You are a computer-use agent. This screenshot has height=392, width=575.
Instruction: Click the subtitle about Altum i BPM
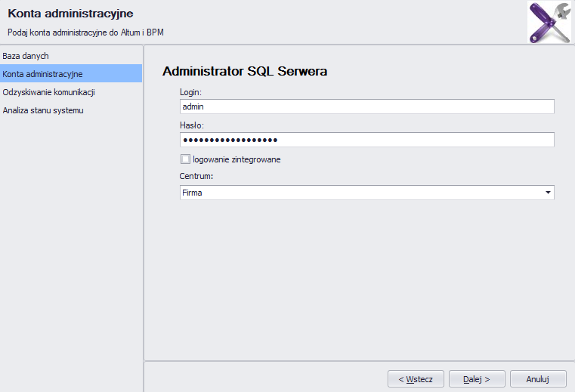[85, 32]
